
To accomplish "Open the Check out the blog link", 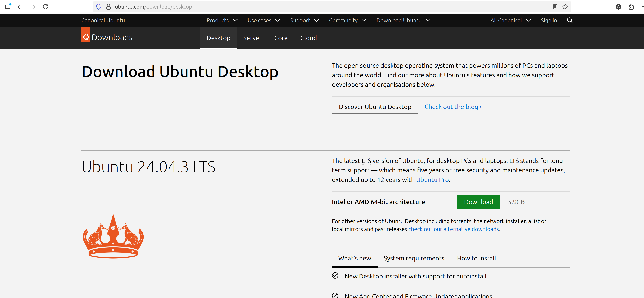I will pos(453,107).
